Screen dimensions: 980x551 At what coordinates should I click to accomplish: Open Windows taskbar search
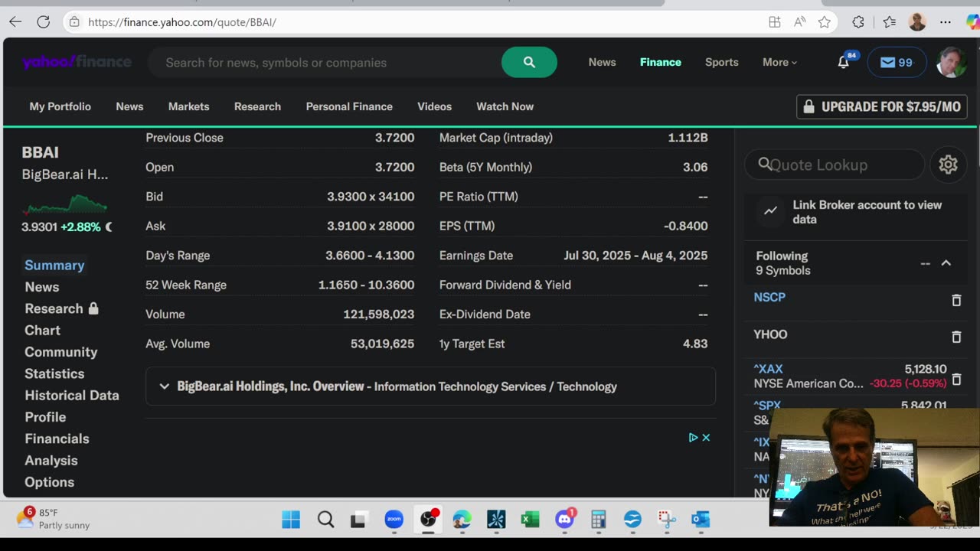[325, 520]
